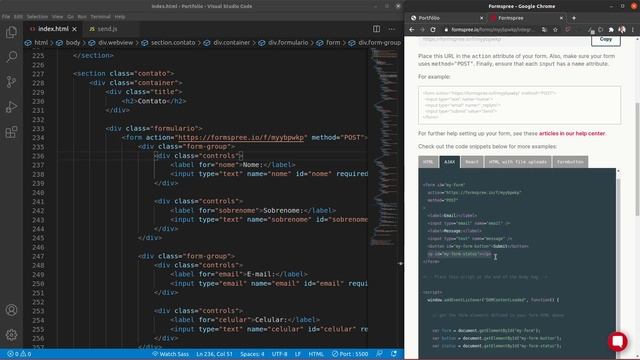Screen dimensions: 640x360
Task: Split the editor to the right
Action: (x=376, y=29)
